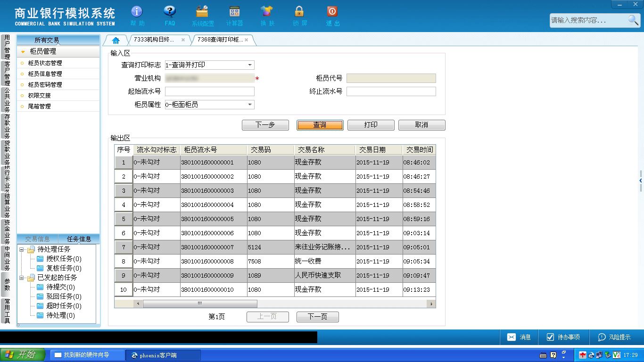Click the horizontal scrollbar of output table

285,304
